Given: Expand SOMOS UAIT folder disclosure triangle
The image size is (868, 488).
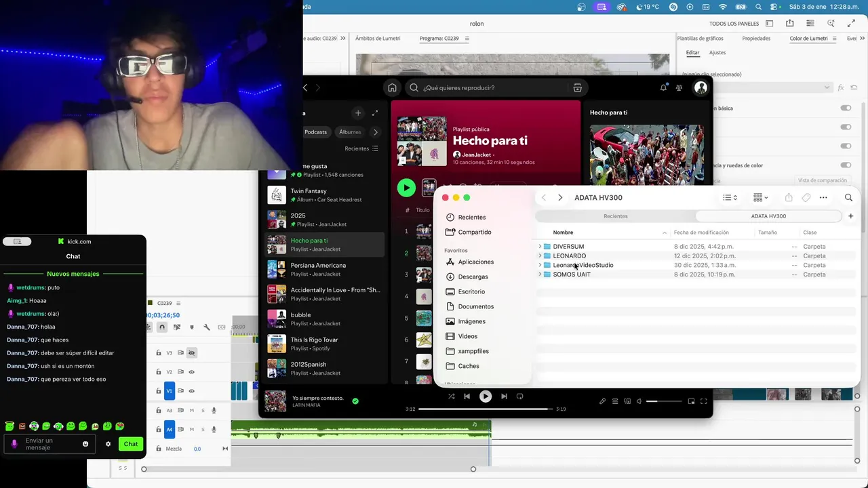Looking at the screenshot, I should 540,274.
